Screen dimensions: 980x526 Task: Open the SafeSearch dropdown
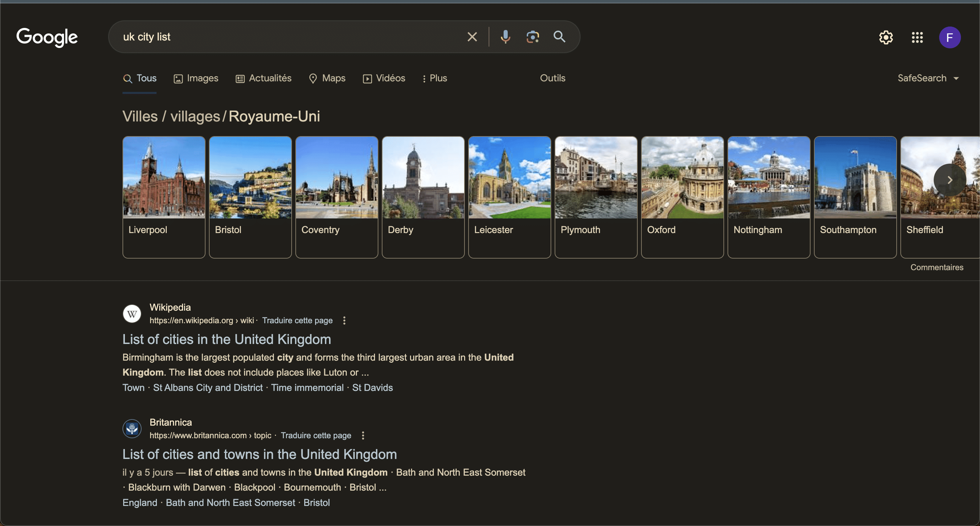pyautogui.click(x=928, y=78)
